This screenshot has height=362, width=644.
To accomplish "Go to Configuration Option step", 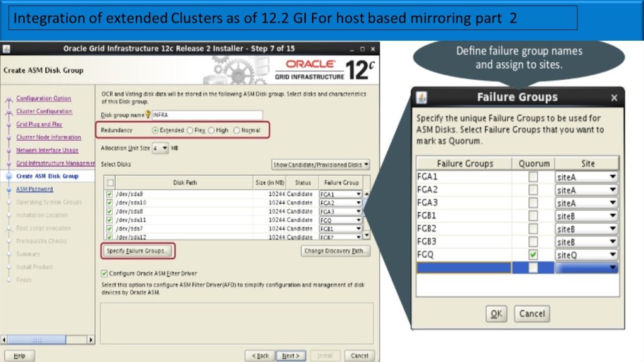I will tap(43, 98).
